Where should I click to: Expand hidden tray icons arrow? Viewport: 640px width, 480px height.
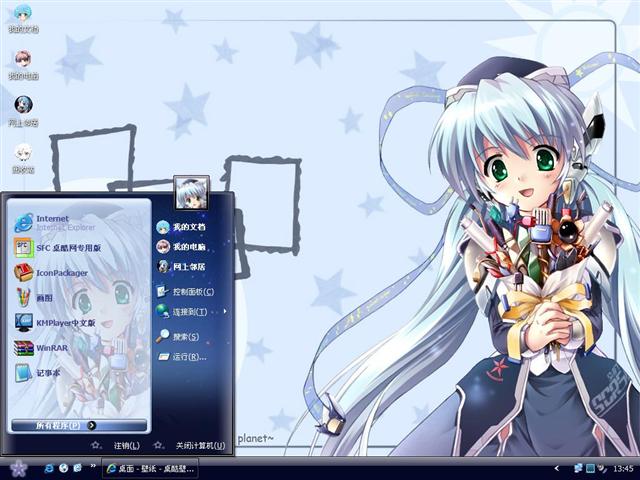pyautogui.click(x=556, y=468)
